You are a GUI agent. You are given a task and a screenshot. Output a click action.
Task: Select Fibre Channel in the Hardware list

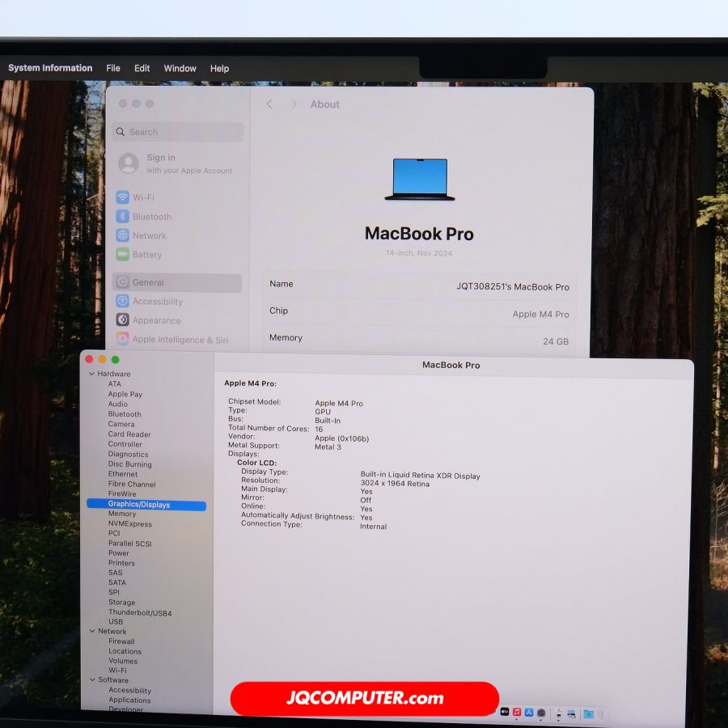pyautogui.click(x=132, y=484)
